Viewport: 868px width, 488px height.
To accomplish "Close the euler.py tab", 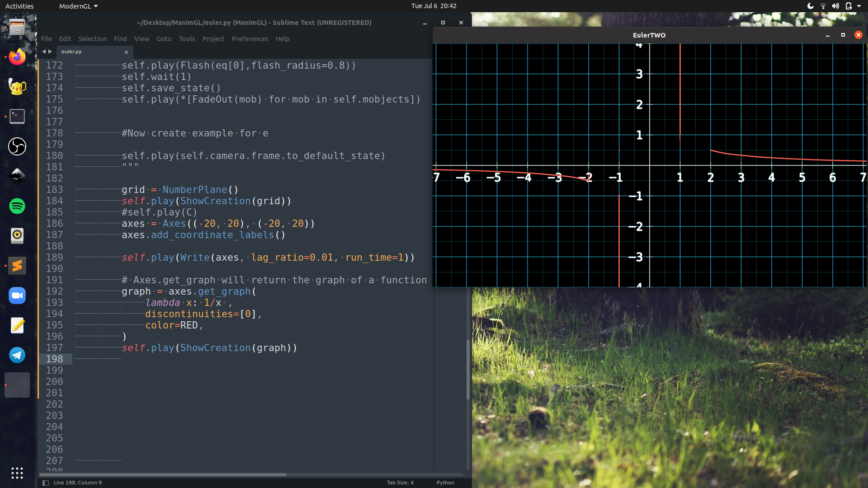I will pyautogui.click(x=126, y=52).
